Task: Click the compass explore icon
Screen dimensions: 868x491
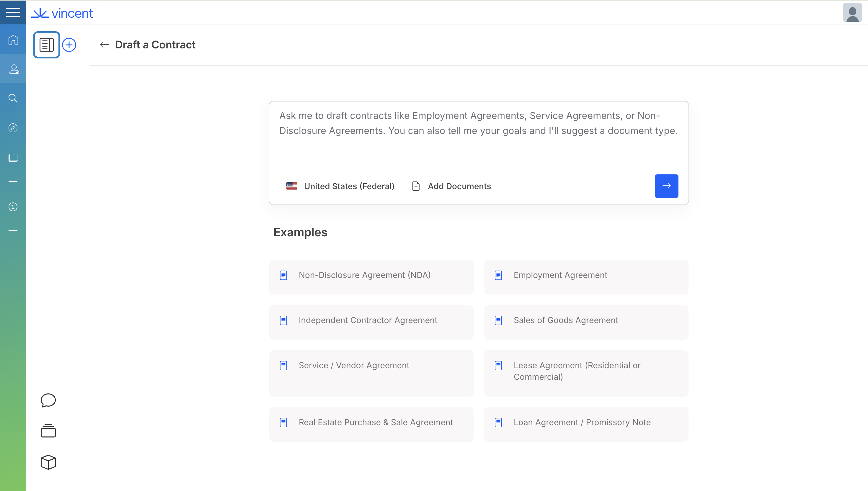Action: point(13,128)
